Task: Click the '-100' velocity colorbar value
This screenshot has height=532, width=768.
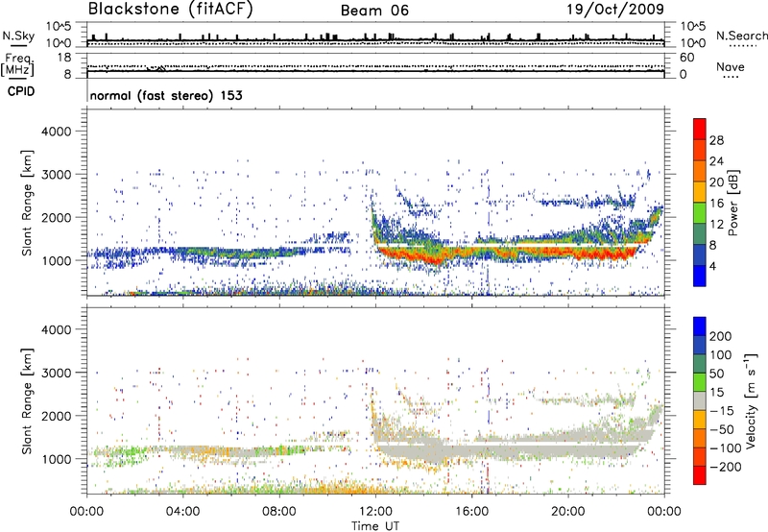Action: 726,448
